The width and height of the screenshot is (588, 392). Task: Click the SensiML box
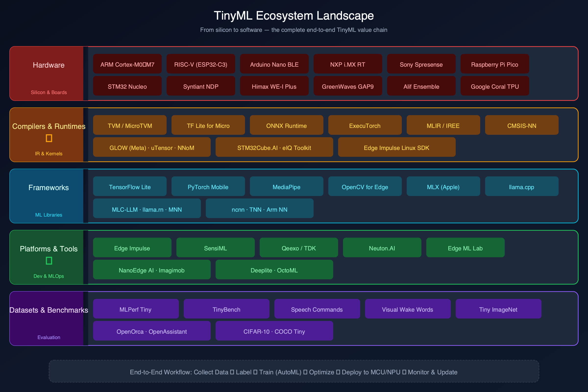pos(216,247)
